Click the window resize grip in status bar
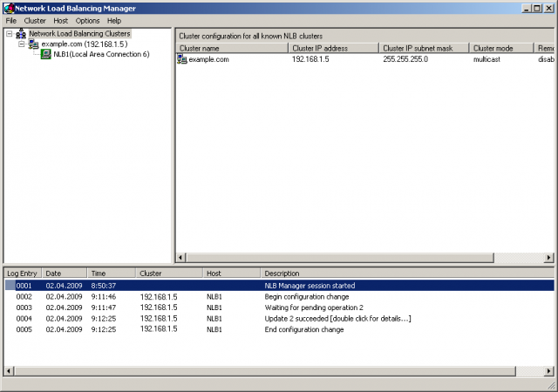Viewport: 558px width, 392px height. coord(551,386)
